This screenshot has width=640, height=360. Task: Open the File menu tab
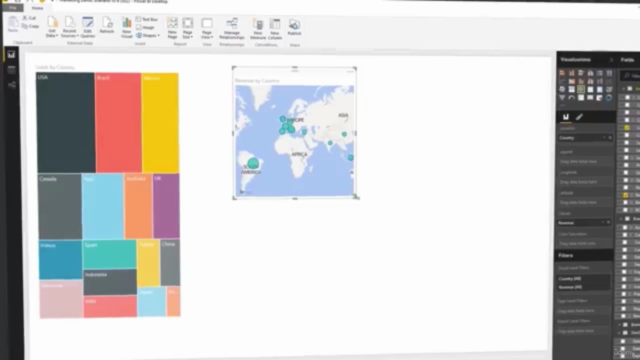pos(13,8)
